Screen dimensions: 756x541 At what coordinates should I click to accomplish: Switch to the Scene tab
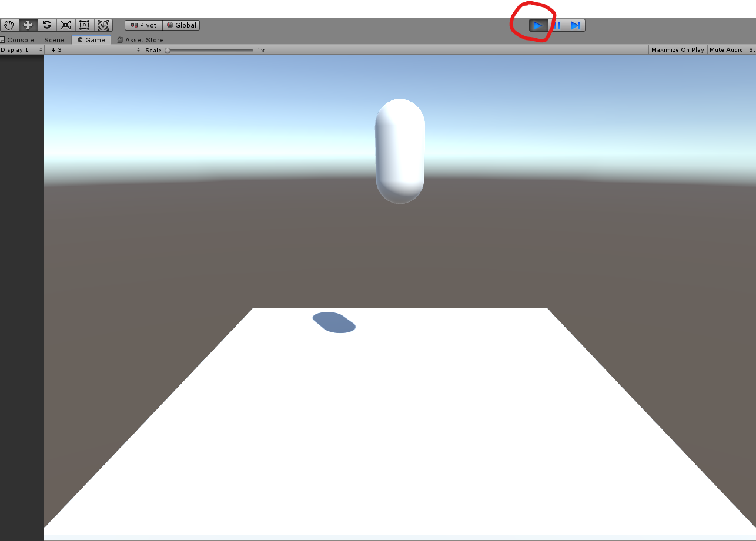pyautogui.click(x=54, y=40)
